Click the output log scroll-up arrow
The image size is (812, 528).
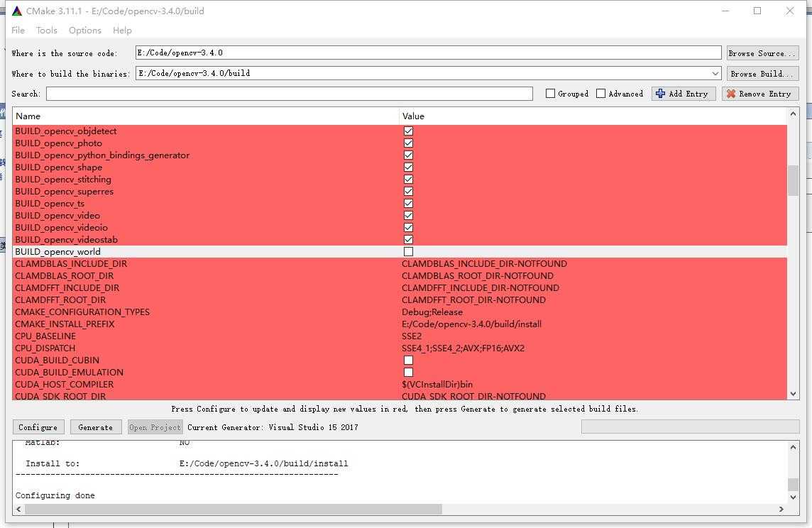coord(793,447)
